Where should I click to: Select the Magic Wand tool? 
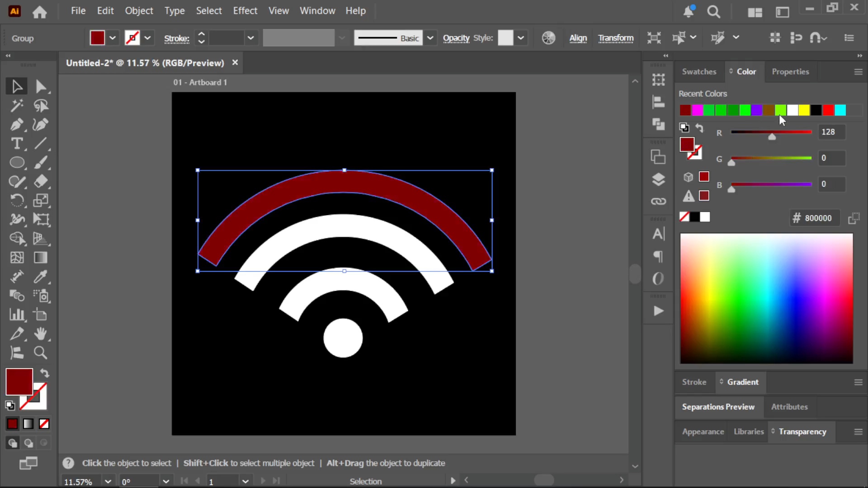tap(17, 106)
